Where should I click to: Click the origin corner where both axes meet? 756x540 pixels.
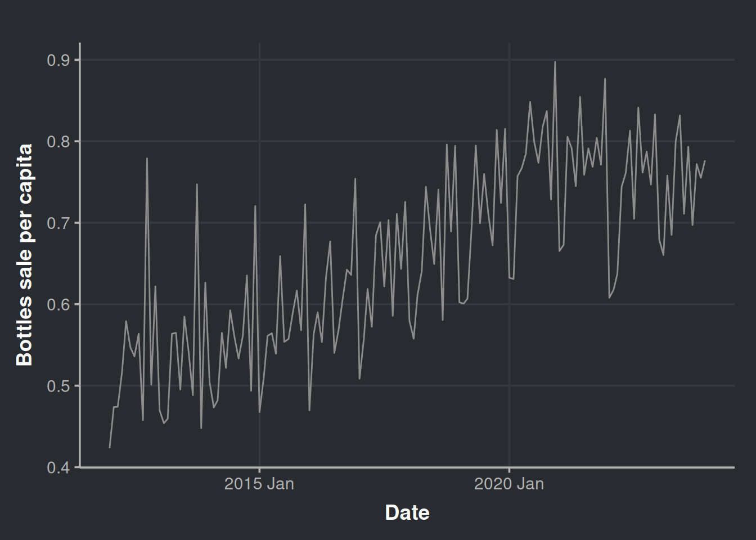pos(80,467)
